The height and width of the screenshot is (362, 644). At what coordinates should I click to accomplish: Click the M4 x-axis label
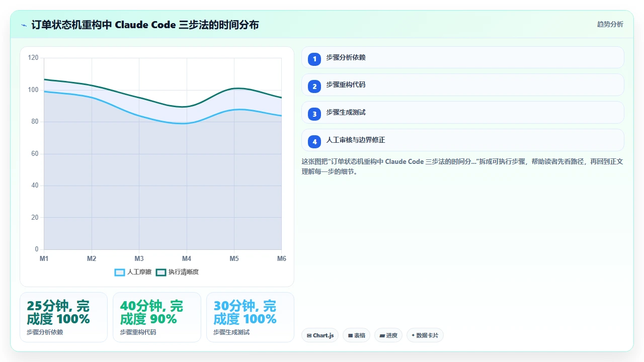(187, 258)
